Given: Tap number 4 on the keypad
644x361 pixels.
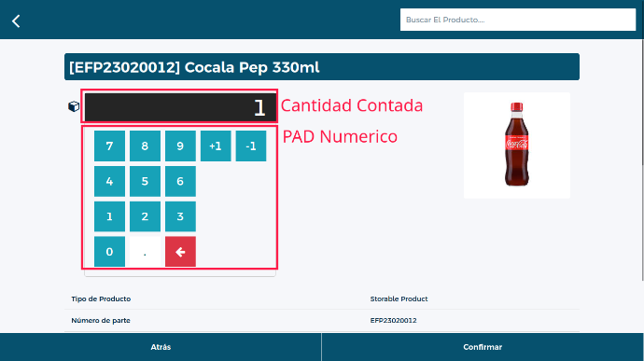Looking at the screenshot, I should (109, 181).
